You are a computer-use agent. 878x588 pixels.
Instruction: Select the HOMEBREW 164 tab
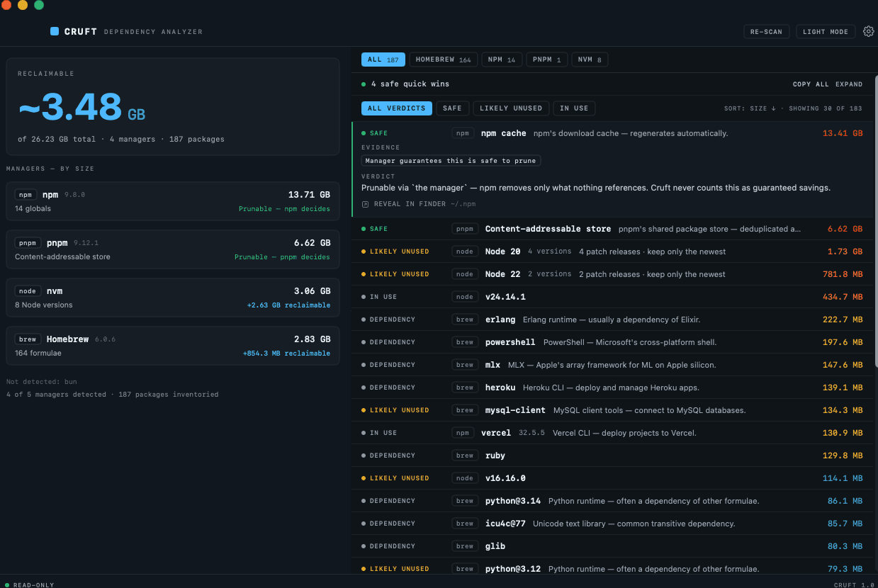click(x=444, y=60)
